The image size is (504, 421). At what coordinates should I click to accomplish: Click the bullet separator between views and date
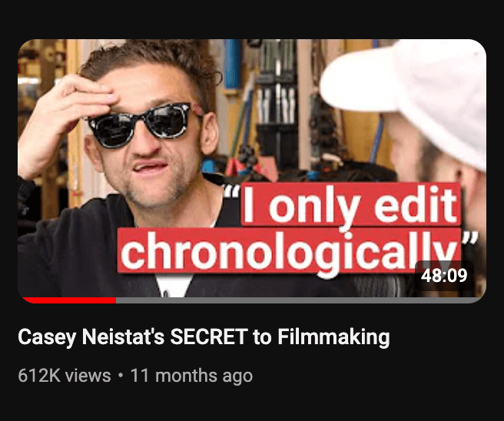(121, 376)
